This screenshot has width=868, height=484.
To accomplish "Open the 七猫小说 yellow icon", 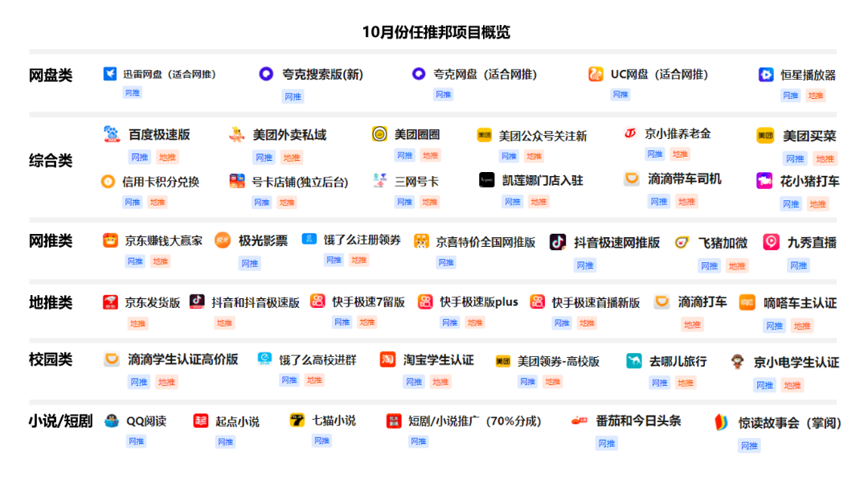I will (297, 420).
